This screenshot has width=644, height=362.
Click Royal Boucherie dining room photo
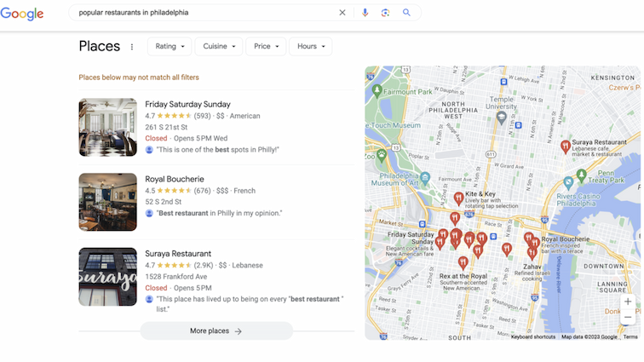click(x=107, y=202)
